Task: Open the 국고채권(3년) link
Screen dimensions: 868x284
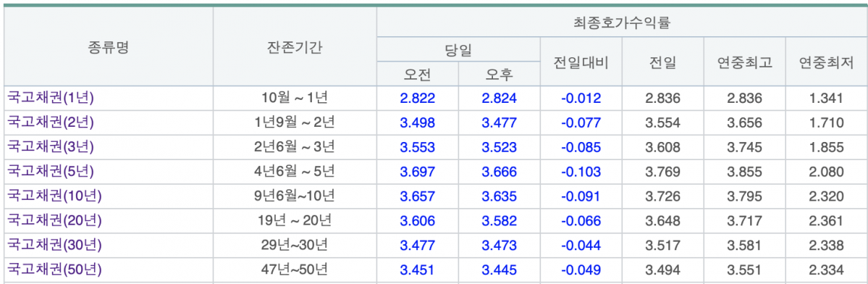Action: [x=51, y=147]
